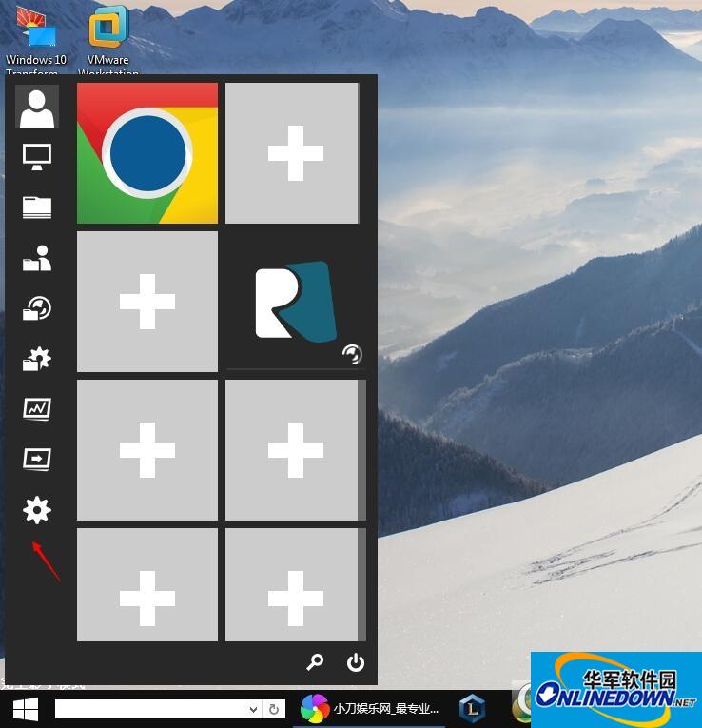702x728 pixels.
Task: Click the search magnifier in start menu
Action: click(315, 662)
